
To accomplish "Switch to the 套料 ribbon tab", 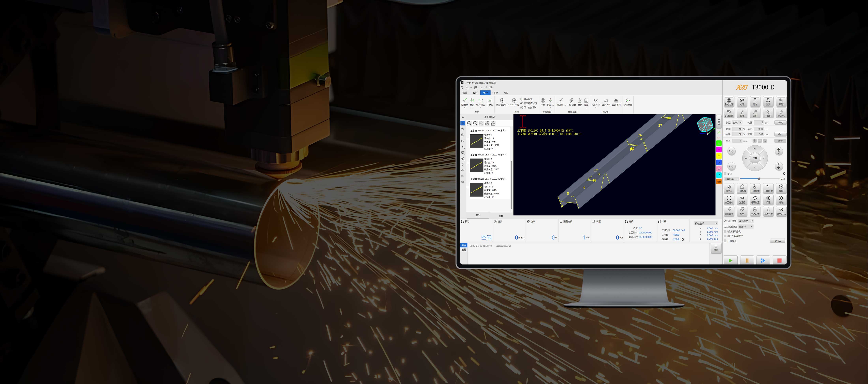I will (475, 93).
